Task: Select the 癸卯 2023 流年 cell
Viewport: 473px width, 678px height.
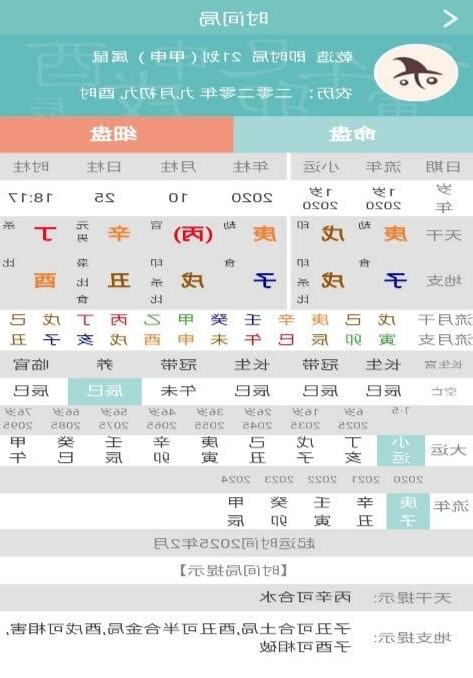Action: [x=279, y=511]
